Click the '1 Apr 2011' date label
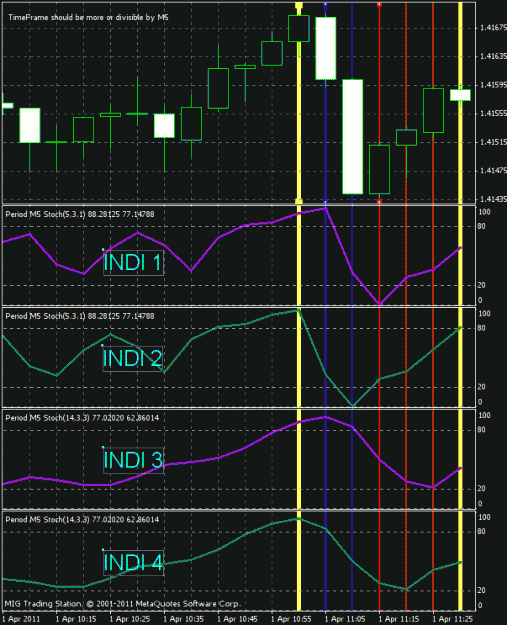Image resolution: width=507 pixels, height=625 pixels. tap(21, 619)
